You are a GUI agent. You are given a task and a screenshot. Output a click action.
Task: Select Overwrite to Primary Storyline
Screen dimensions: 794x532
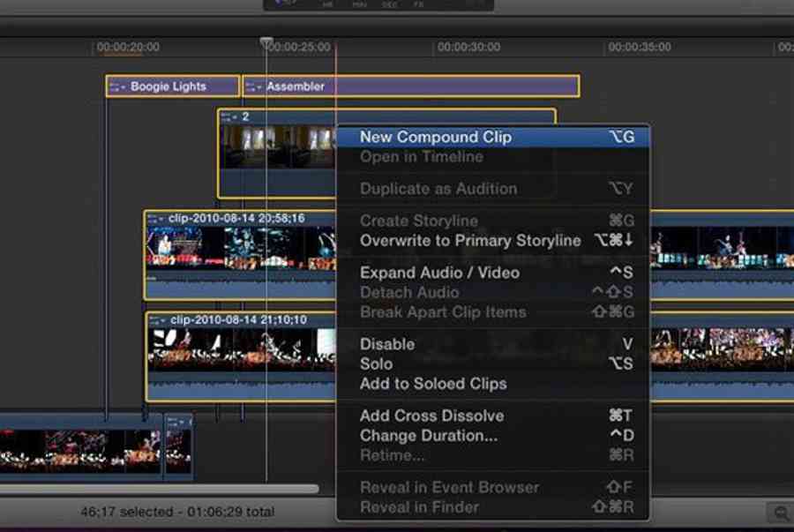(469, 241)
